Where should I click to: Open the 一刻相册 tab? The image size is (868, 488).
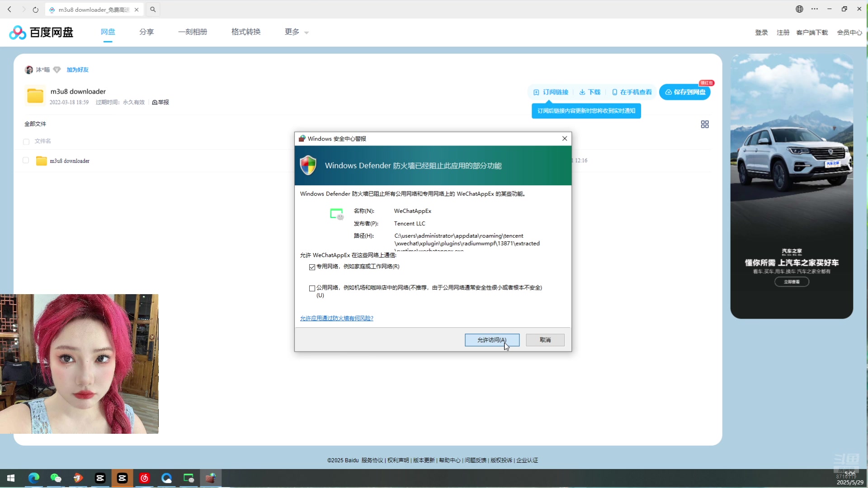point(193,32)
